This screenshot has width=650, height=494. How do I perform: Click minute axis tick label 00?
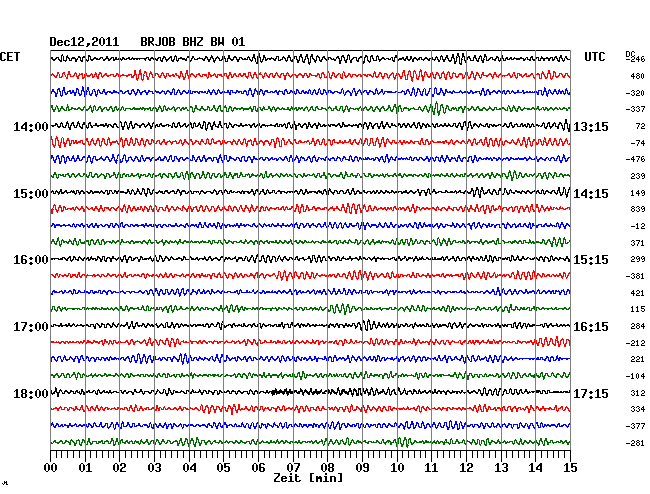pos(51,468)
